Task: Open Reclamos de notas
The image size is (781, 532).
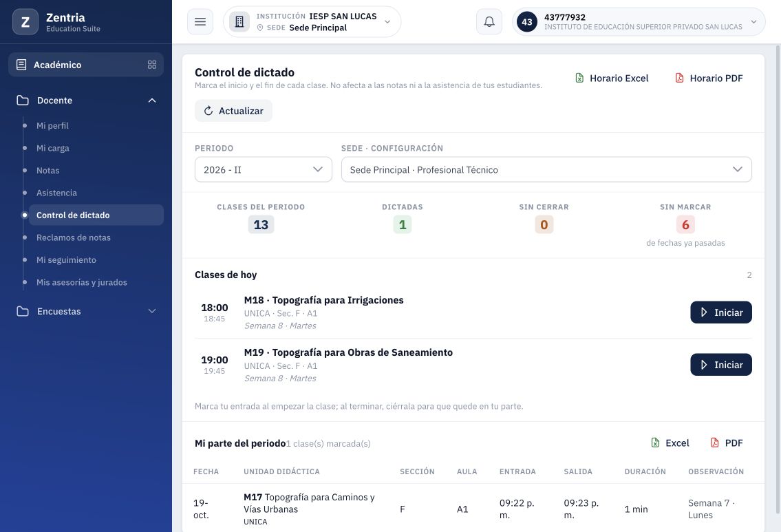Action: tap(73, 237)
